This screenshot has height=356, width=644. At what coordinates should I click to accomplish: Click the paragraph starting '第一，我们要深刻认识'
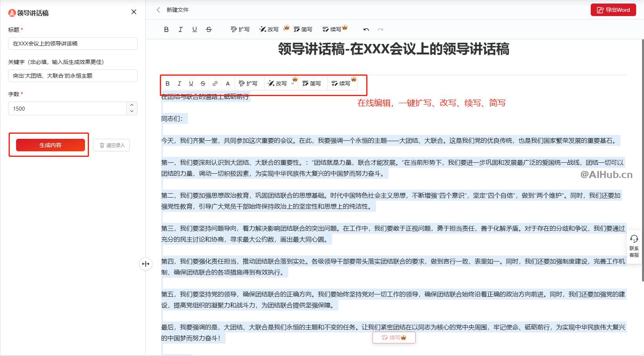[x=393, y=168]
